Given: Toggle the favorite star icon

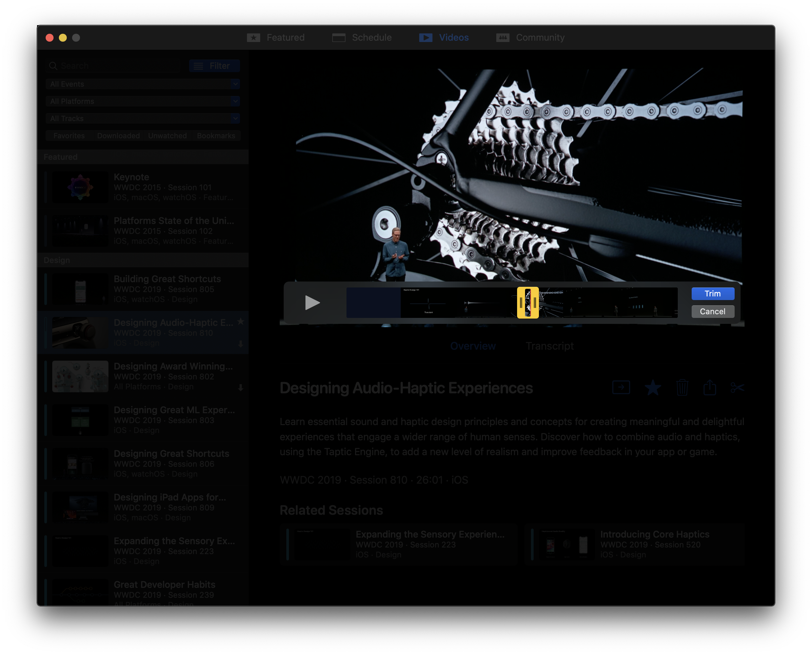Looking at the screenshot, I should pyautogui.click(x=652, y=387).
